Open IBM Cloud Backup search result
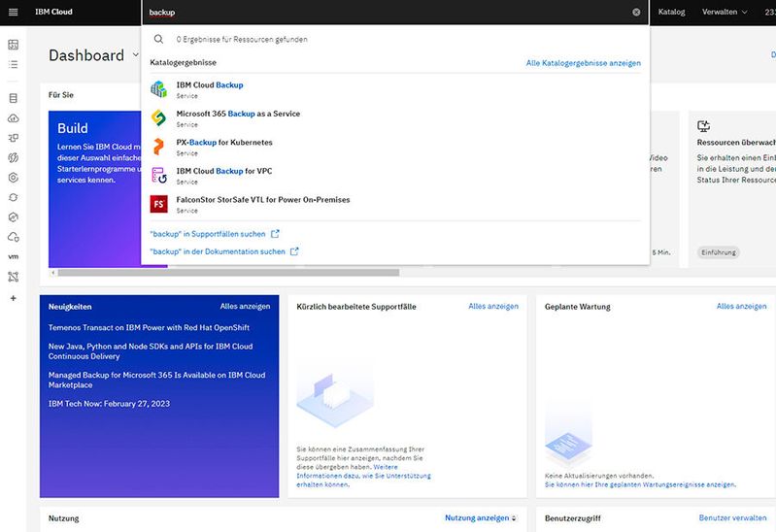The image size is (776, 532). [210, 85]
